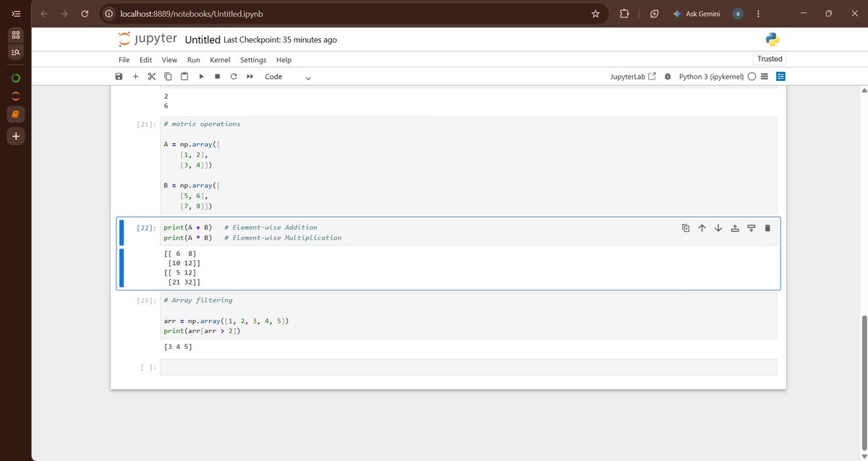Open the File menu

point(124,60)
